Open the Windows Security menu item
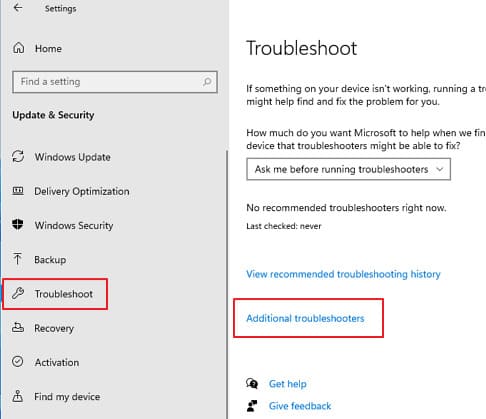The image size is (486, 419). pyautogui.click(x=74, y=225)
